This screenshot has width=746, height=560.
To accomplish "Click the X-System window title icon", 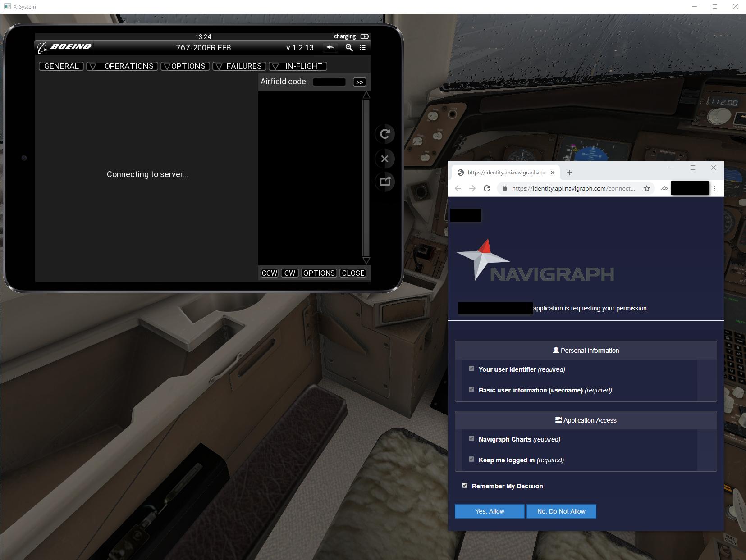I will (7, 6).
